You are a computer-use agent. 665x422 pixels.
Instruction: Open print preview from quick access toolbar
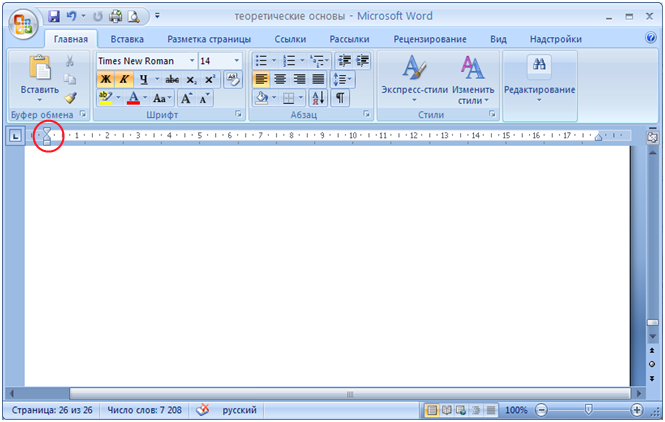pyautogui.click(x=134, y=17)
